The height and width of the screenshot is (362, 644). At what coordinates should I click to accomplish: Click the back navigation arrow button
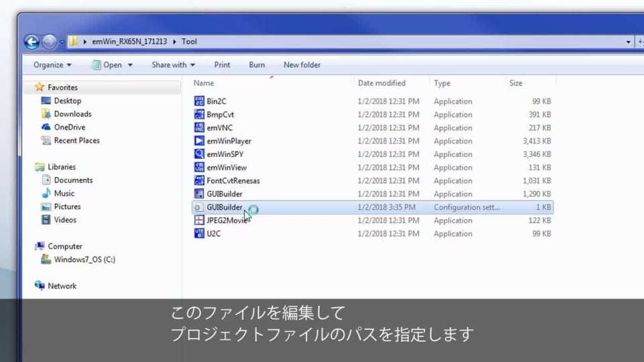pyautogui.click(x=32, y=42)
